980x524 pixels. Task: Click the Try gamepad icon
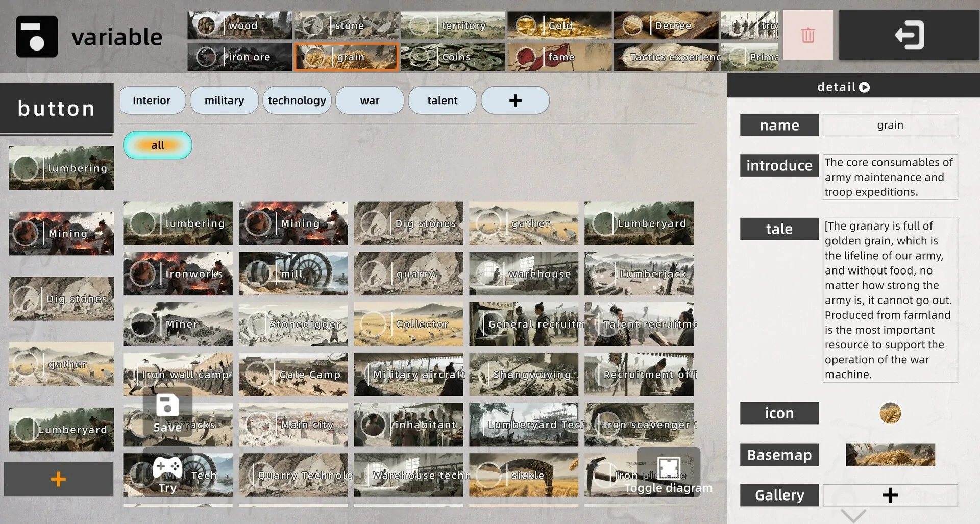pyautogui.click(x=167, y=467)
